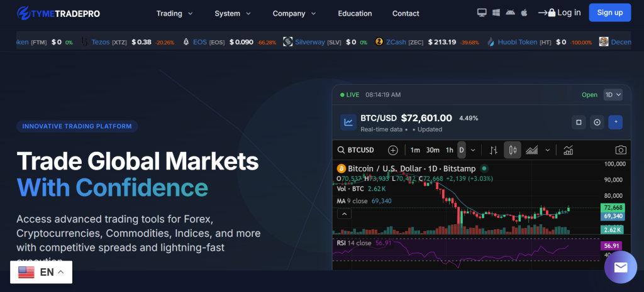Open the 1D timeframe dropdown
Image resolution: width=644 pixels, height=292 pixels.
(x=613, y=95)
